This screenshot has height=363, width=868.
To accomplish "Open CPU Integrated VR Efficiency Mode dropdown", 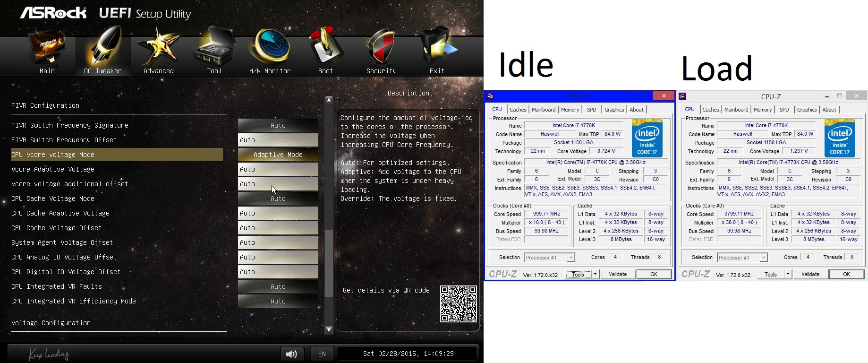I will point(278,301).
